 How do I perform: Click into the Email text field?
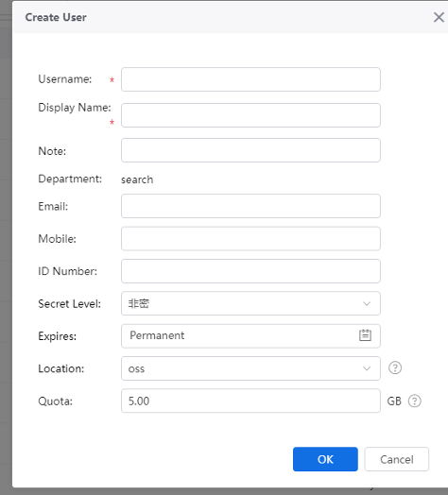[x=250, y=206]
